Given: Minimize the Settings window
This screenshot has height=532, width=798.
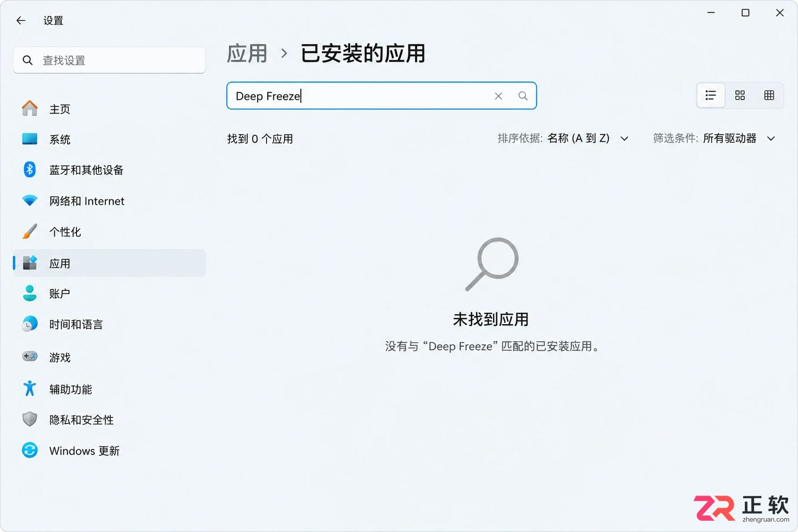Looking at the screenshot, I should pyautogui.click(x=711, y=13).
